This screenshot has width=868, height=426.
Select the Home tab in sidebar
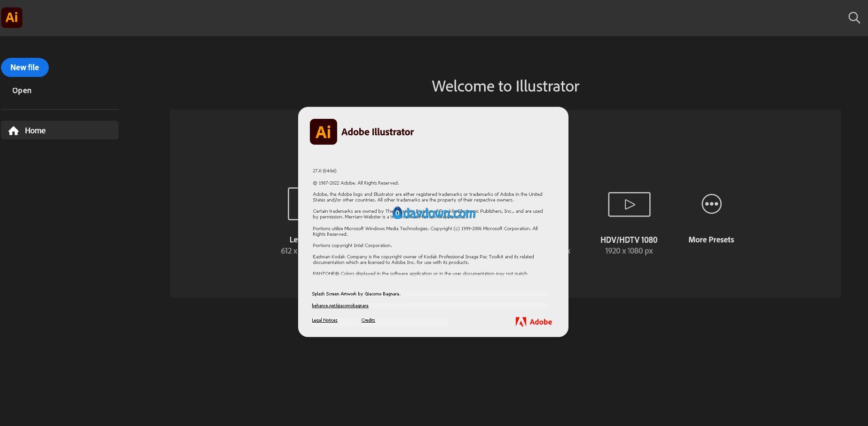pyautogui.click(x=60, y=130)
